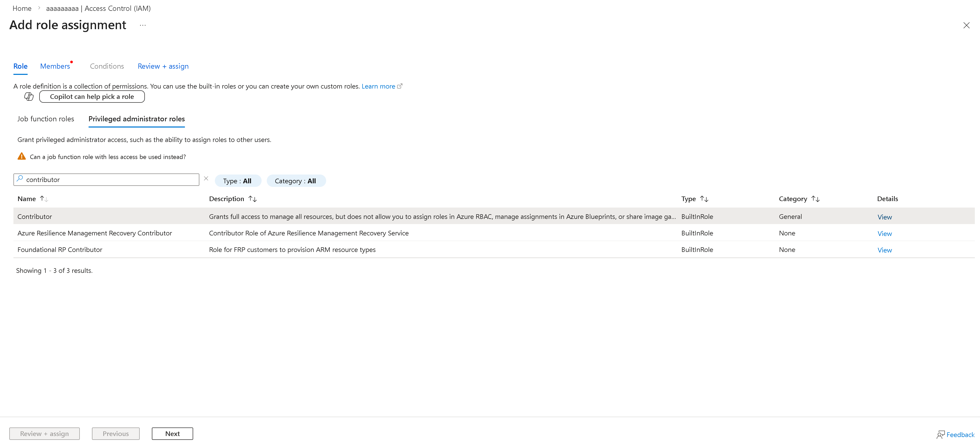Open the Learn more link
980x444 pixels.
(378, 86)
